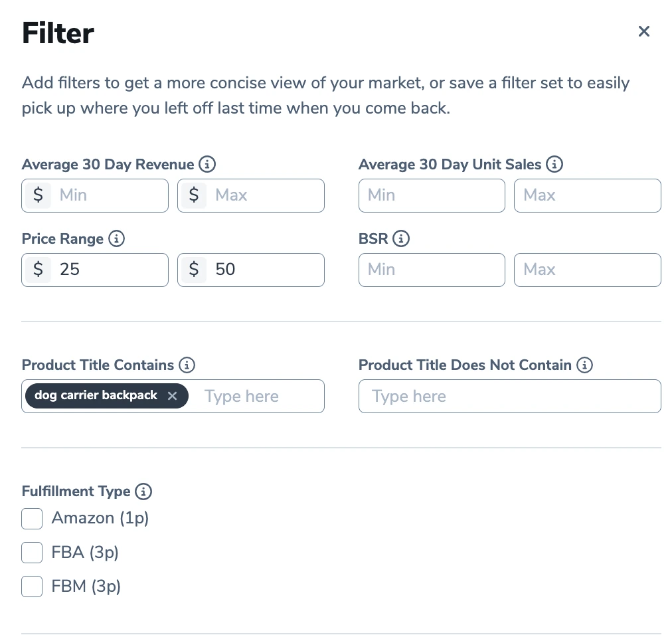Select the unit sales Min field

tap(432, 195)
